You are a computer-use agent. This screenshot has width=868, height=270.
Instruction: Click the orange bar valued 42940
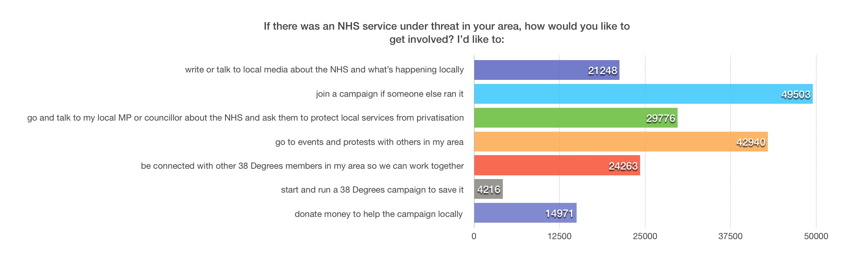(621, 142)
